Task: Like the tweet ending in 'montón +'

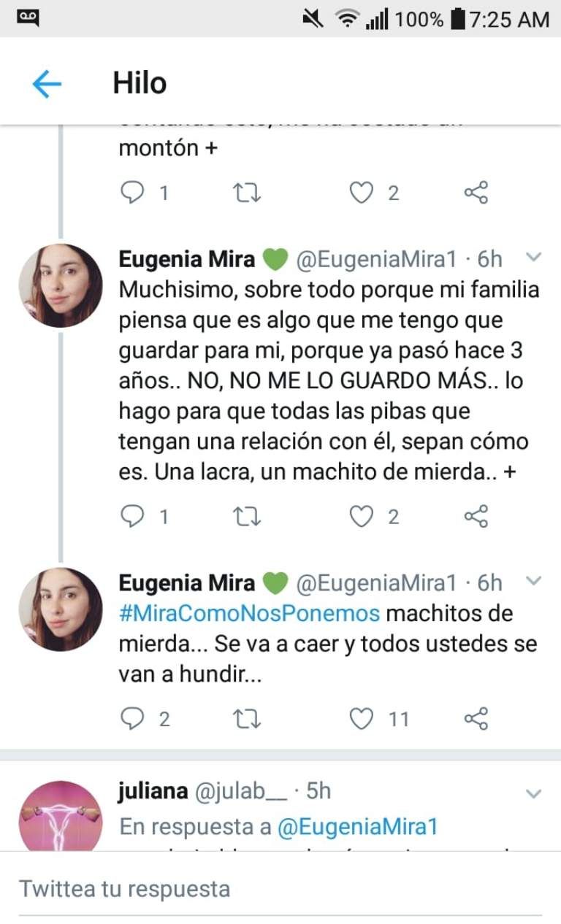Action: coord(361,193)
